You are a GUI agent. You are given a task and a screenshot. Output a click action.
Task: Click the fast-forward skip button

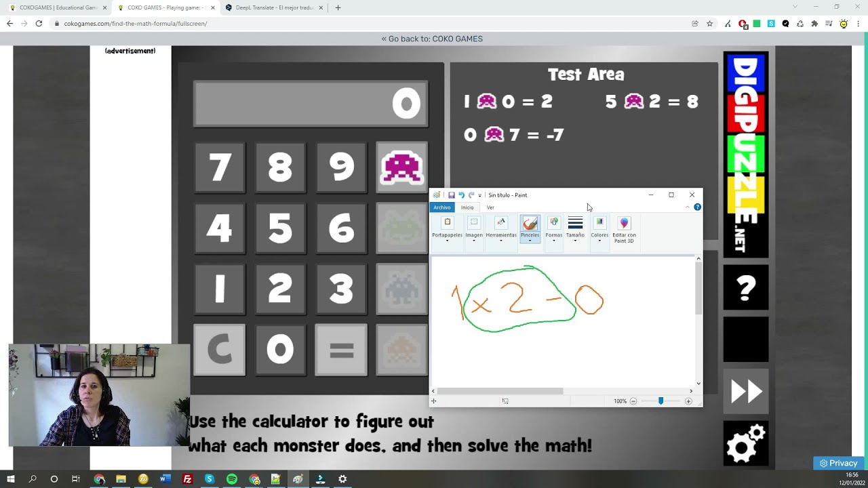[x=746, y=391]
